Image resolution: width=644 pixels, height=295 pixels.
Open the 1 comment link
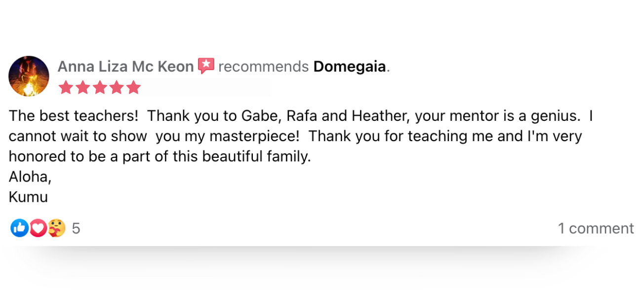pyautogui.click(x=596, y=228)
